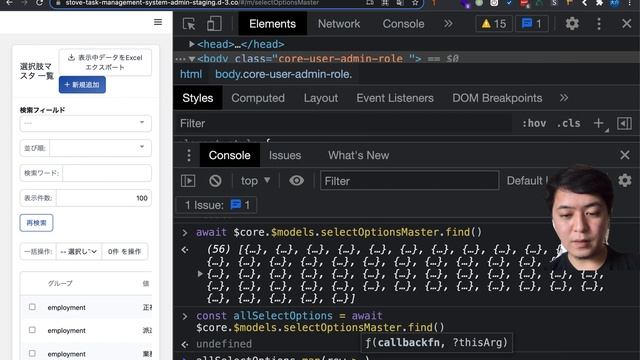640x360 pixels.
Task: Show more style pane tabs
Action: coord(564,98)
